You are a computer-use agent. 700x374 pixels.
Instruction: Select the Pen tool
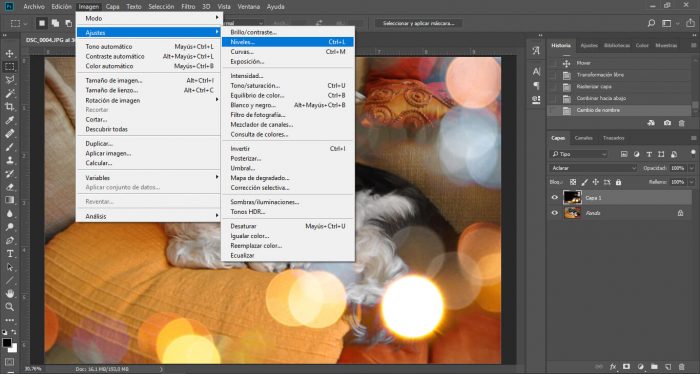9,240
